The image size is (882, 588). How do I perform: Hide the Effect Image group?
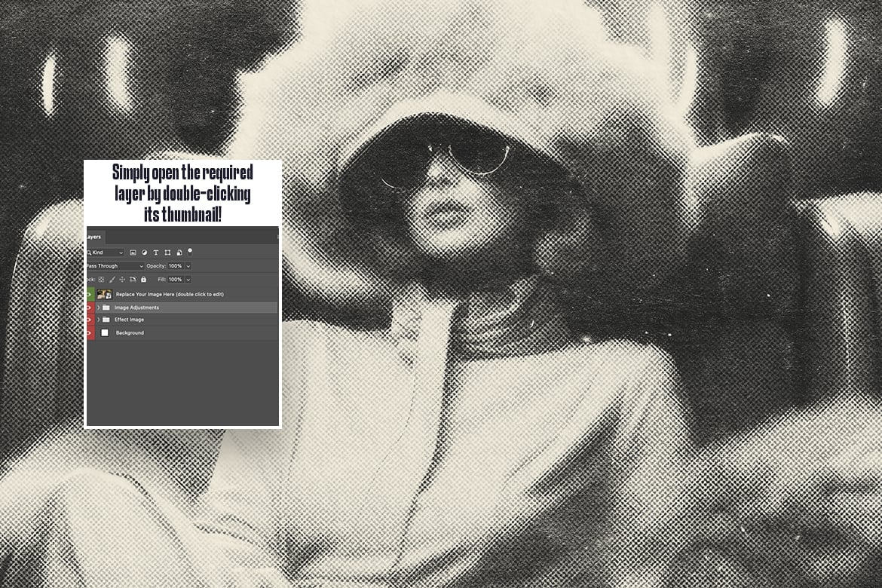(90, 320)
